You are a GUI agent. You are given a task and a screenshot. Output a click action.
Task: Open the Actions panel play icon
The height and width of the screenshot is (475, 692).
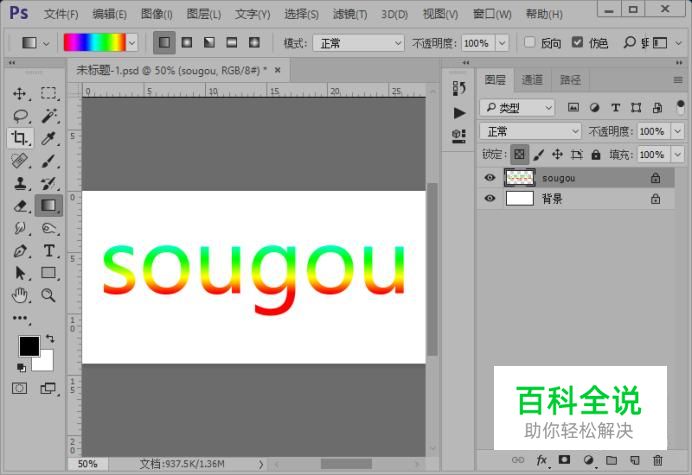[x=459, y=113]
